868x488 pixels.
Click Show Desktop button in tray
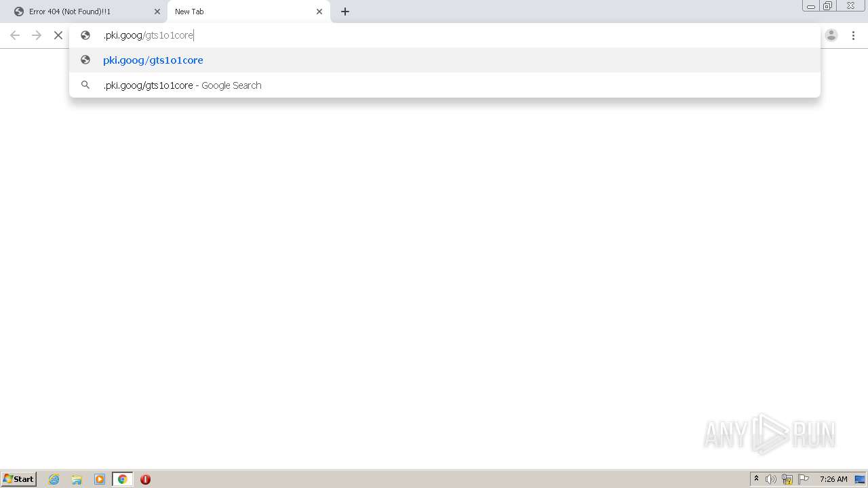pos(860,479)
